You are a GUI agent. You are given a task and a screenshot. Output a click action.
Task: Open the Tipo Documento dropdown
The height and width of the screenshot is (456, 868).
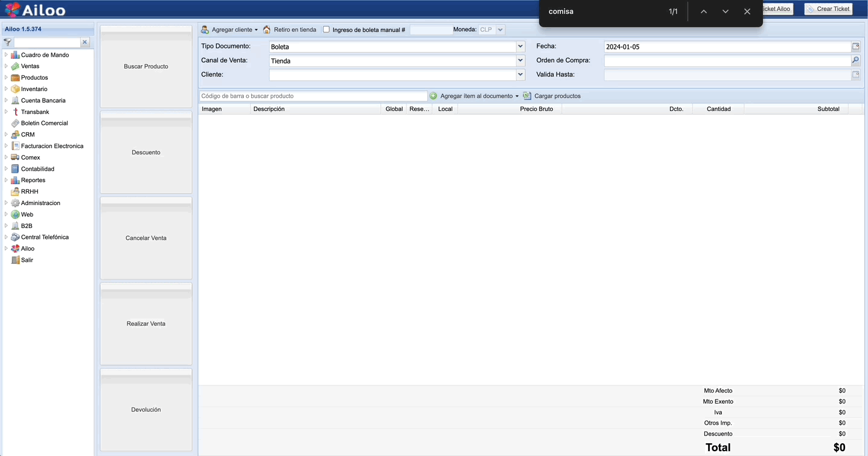point(520,46)
